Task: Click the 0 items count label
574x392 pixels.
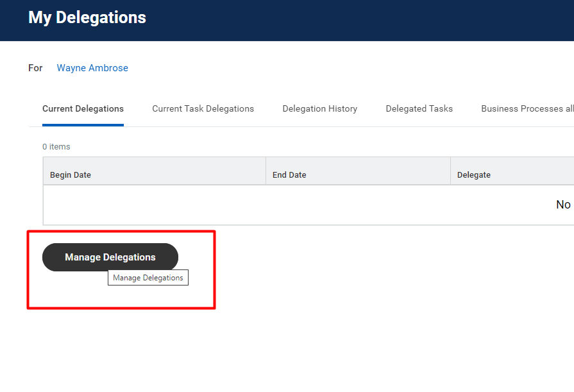Action: point(56,146)
